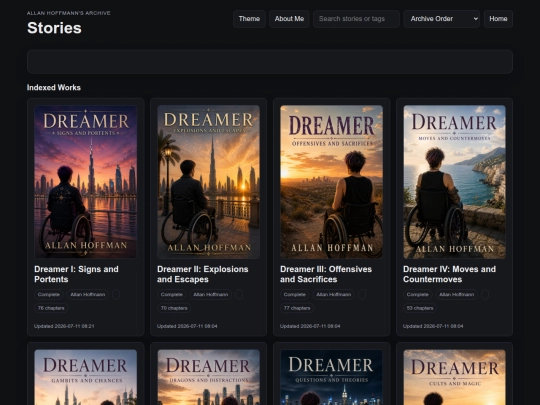The image size is (540, 405).
Task: Open the Moves and Countermoves book cover
Action: [x=454, y=181]
